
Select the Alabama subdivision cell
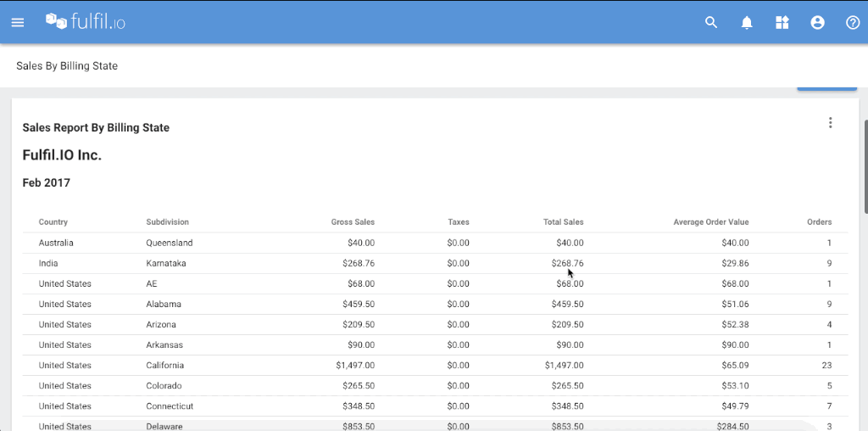(x=164, y=304)
